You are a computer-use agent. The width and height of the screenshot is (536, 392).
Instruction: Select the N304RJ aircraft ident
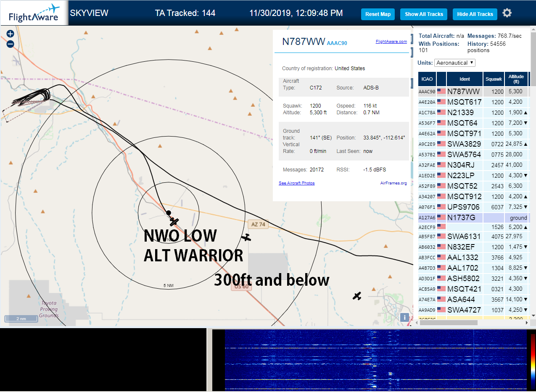click(x=461, y=165)
